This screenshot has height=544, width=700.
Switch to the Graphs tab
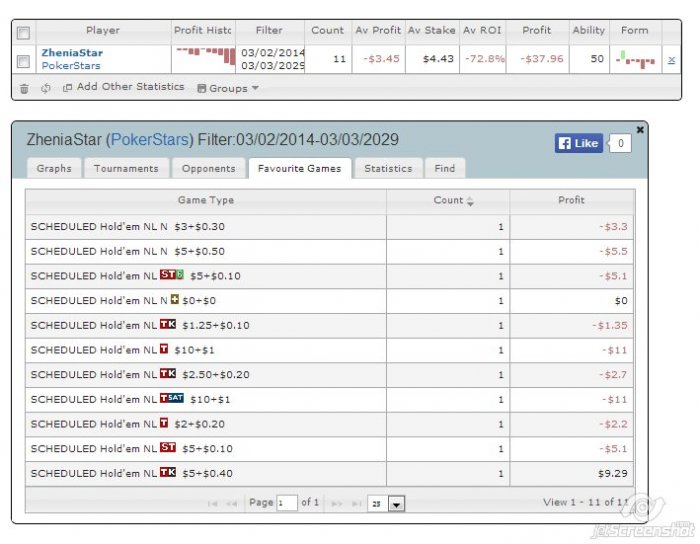point(54,168)
